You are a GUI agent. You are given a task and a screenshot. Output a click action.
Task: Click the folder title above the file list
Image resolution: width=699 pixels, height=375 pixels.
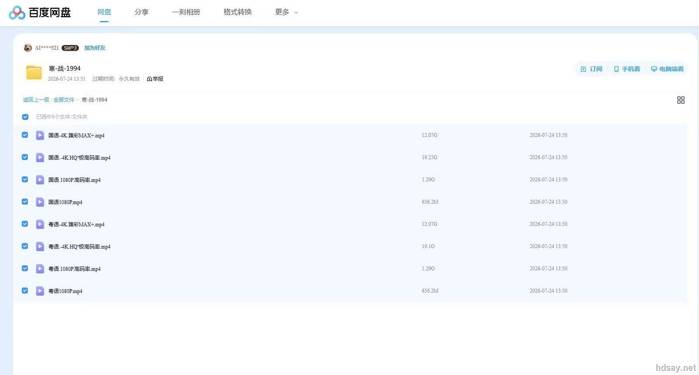tap(65, 68)
